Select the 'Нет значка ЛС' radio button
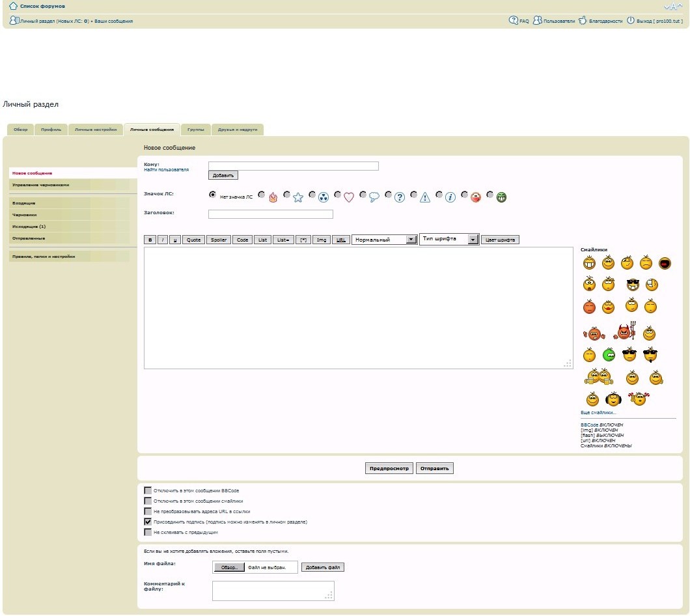The image size is (690, 616). [212, 194]
